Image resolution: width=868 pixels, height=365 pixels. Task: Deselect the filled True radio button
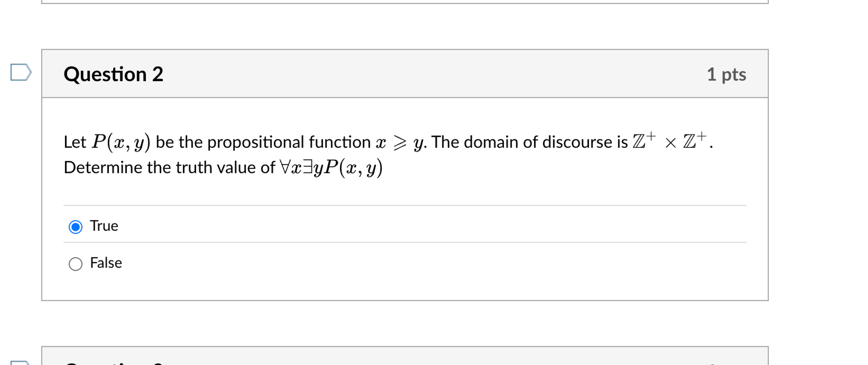click(x=75, y=227)
